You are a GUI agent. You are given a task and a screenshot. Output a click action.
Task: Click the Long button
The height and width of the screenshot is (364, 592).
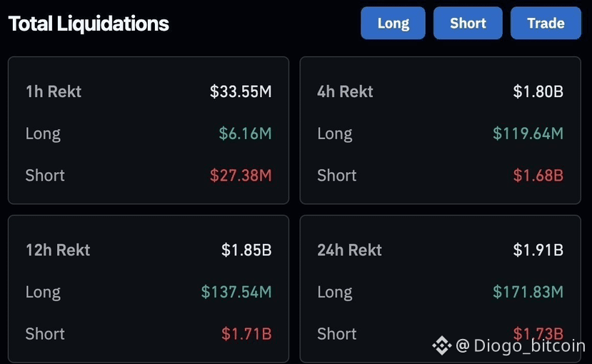pyautogui.click(x=393, y=23)
